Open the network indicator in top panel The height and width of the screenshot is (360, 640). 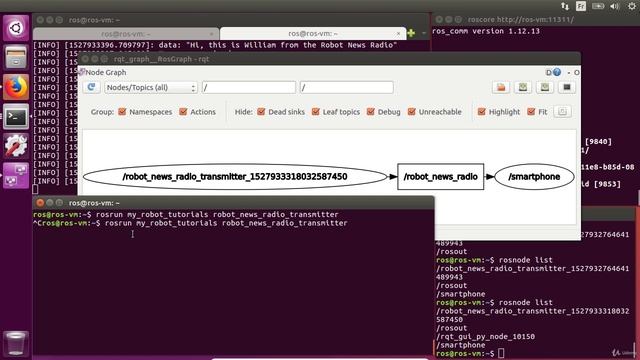tap(565, 6)
